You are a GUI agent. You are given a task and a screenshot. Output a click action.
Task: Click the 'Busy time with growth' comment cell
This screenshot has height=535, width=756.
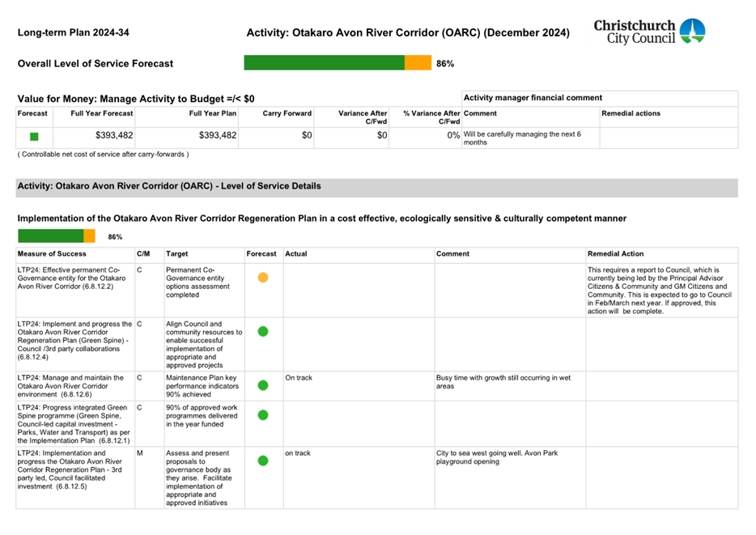pyautogui.click(x=503, y=382)
